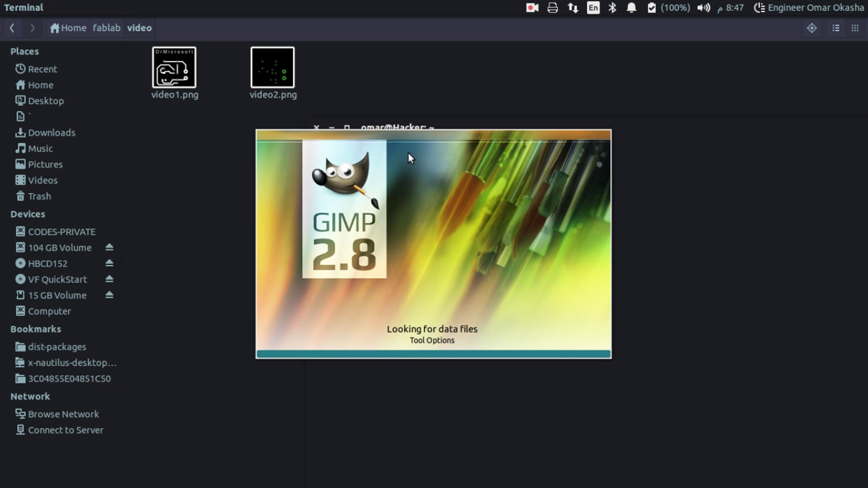The width and height of the screenshot is (868, 488).
Task: Click the location target icon in toolbar
Action: pyautogui.click(x=811, y=28)
